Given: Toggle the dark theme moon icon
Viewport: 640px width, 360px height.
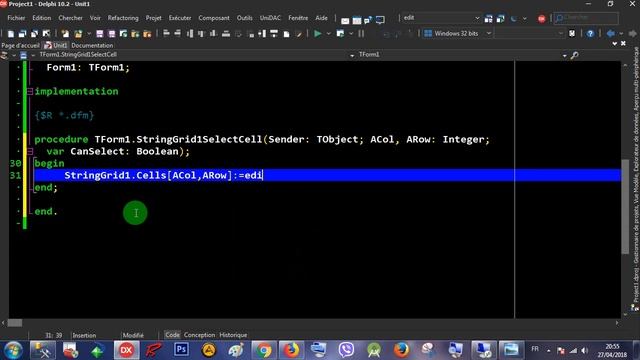Looking at the screenshot, I should (513, 19).
